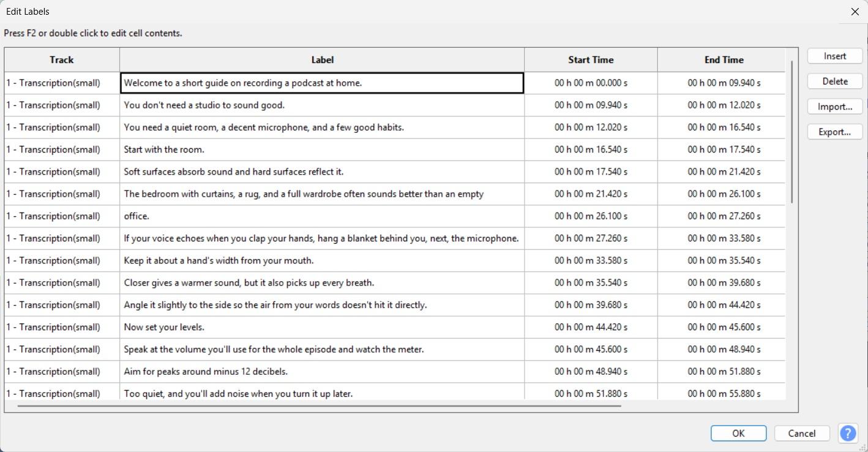Select the 'office.' label cell
This screenshot has height=452, width=868.
pos(322,216)
